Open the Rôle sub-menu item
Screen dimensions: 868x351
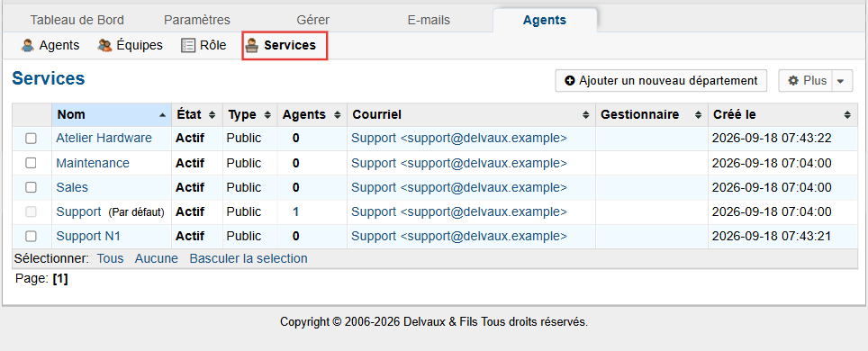pyautogui.click(x=203, y=45)
